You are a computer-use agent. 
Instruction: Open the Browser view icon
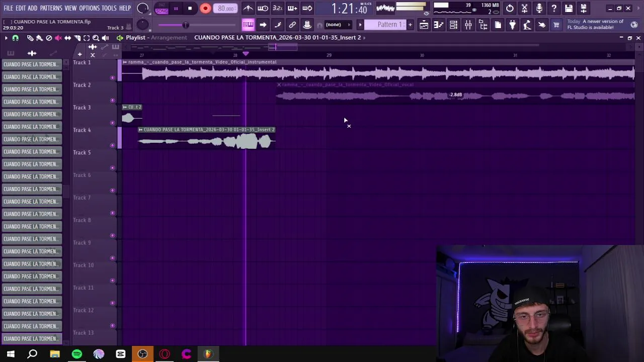[483, 25]
